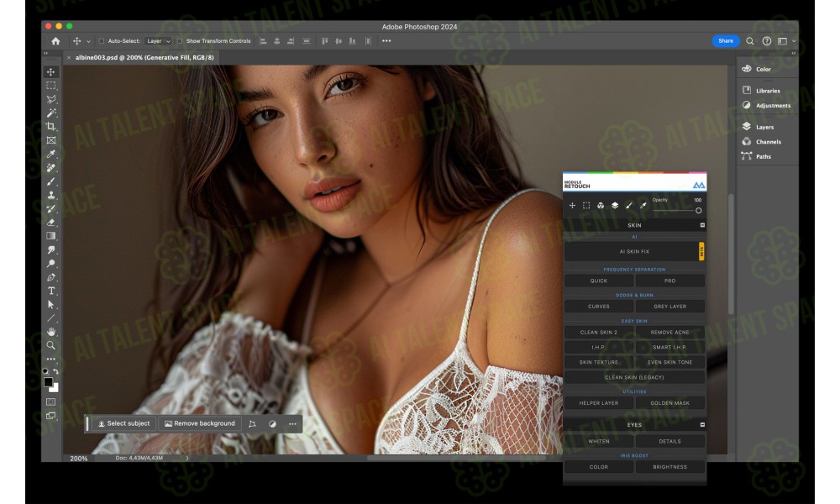
Task: Open the transform icon in the contextual task bar
Action: (x=252, y=423)
